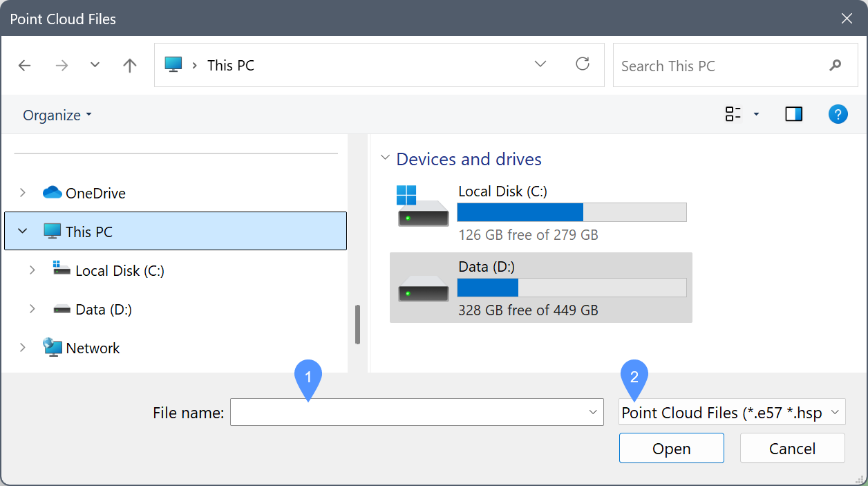Click the Back navigation arrow
Image resolution: width=868 pixels, height=486 pixels.
pos(25,66)
